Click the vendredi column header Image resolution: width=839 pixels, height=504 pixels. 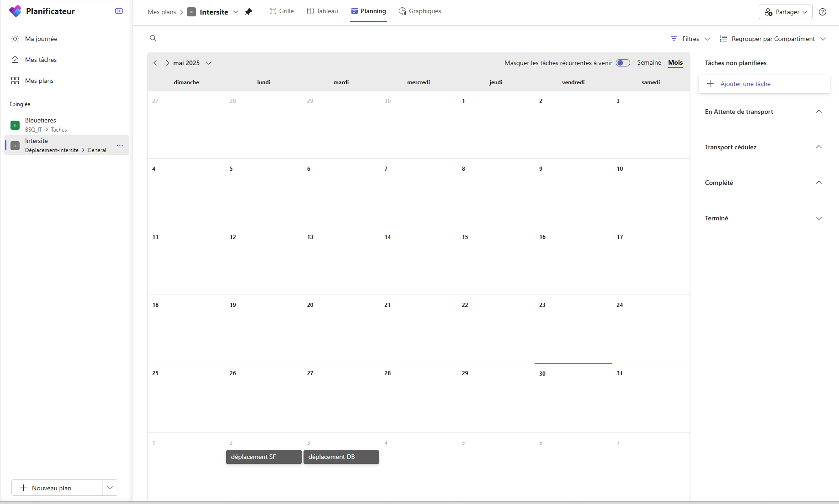tap(573, 82)
